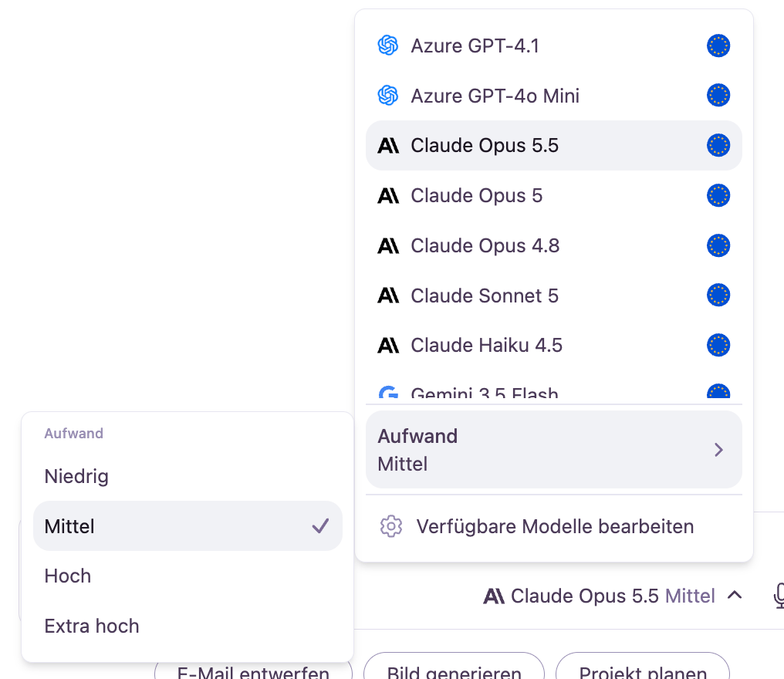Click the Google logo beside Gemini 3.5 Flash

(388, 392)
